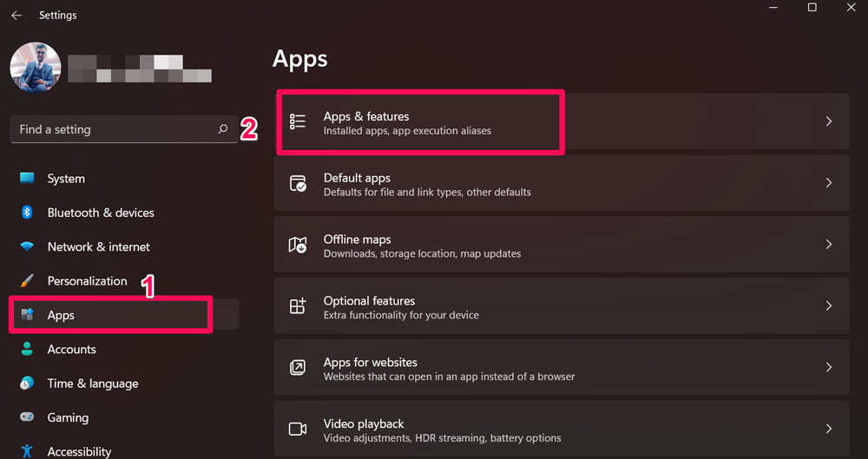Click the back arrow in Settings
Screen dimensions: 868x459
coord(16,16)
